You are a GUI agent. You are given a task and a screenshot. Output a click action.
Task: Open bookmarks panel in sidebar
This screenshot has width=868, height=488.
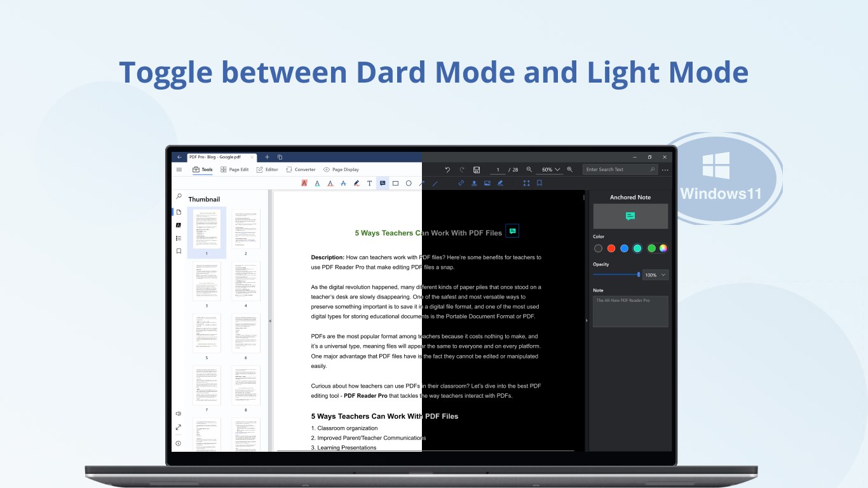point(179,251)
